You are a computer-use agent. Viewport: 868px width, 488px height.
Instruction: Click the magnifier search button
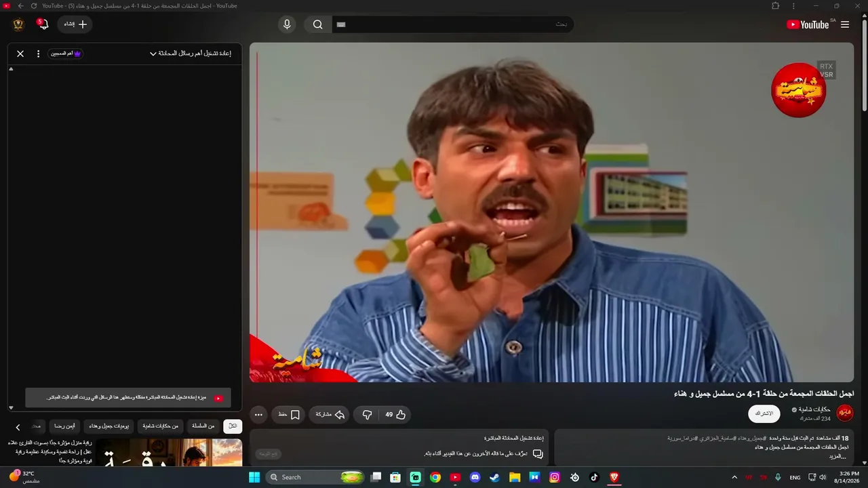pyautogui.click(x=317, y=24)
